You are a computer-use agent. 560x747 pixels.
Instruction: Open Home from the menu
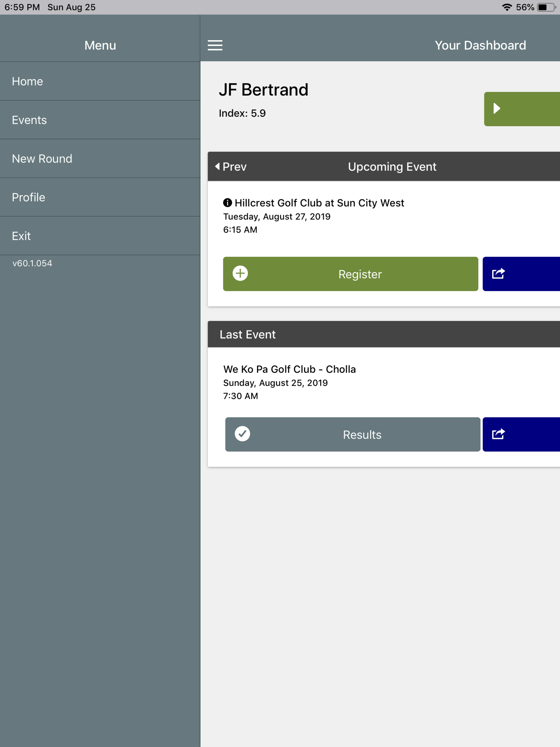[27, 81]
